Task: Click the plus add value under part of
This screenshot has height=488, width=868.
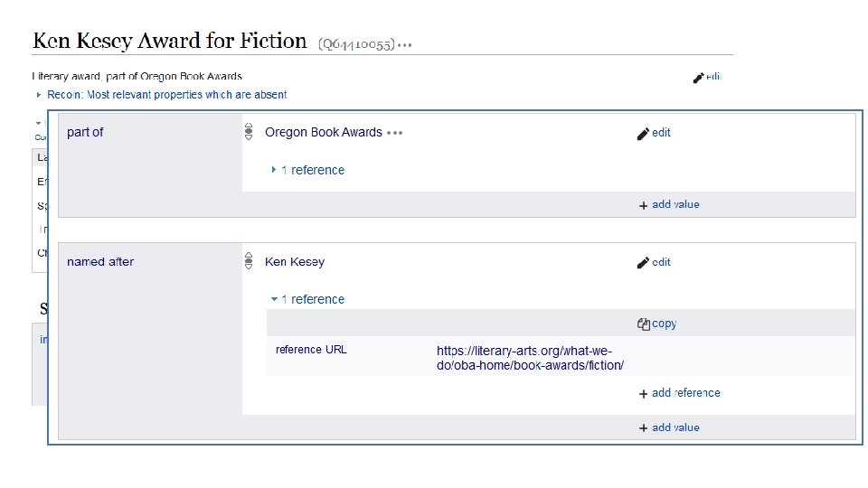Action: pyautogui.click(x=644, y=205)
